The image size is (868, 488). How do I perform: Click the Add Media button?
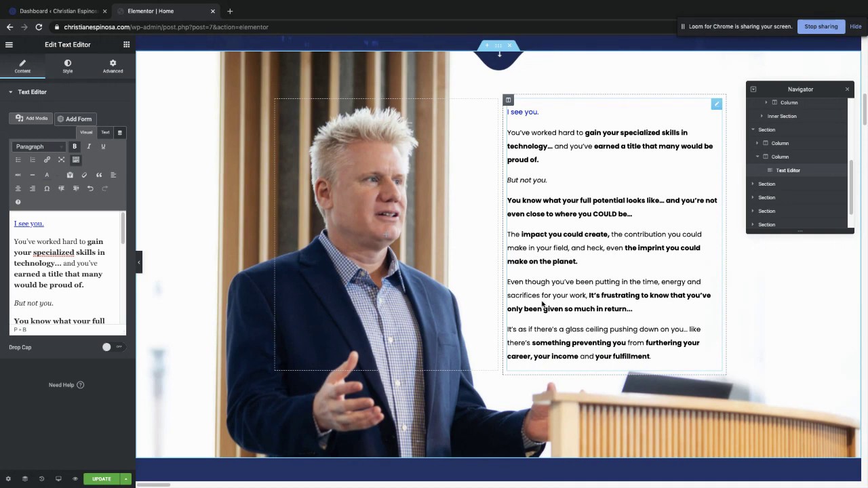pyautogui.click(x=31, y=119)
